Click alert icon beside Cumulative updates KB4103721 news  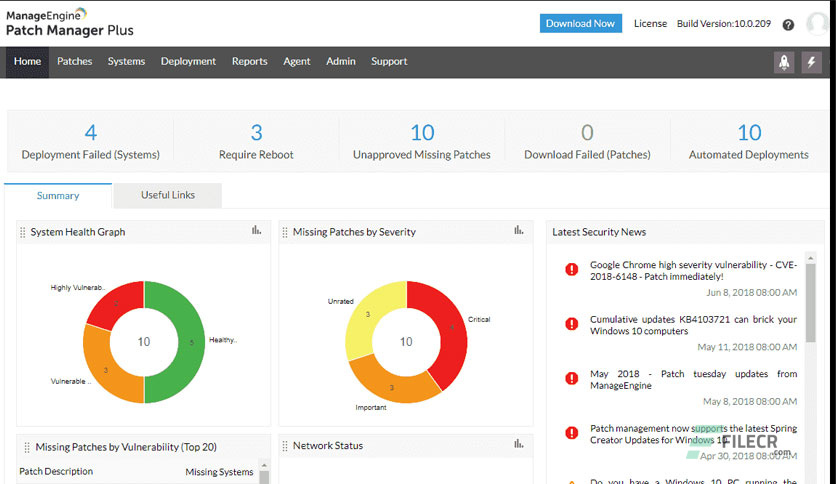[x=572, y=324]
